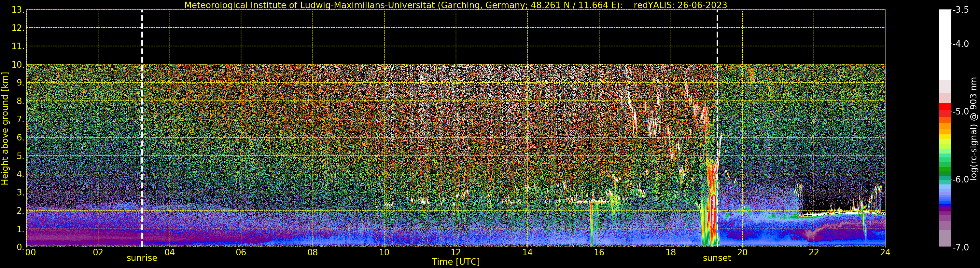Click the height tick label '13.'
This screenshot has width=980, height=268.
coord(18,10)
